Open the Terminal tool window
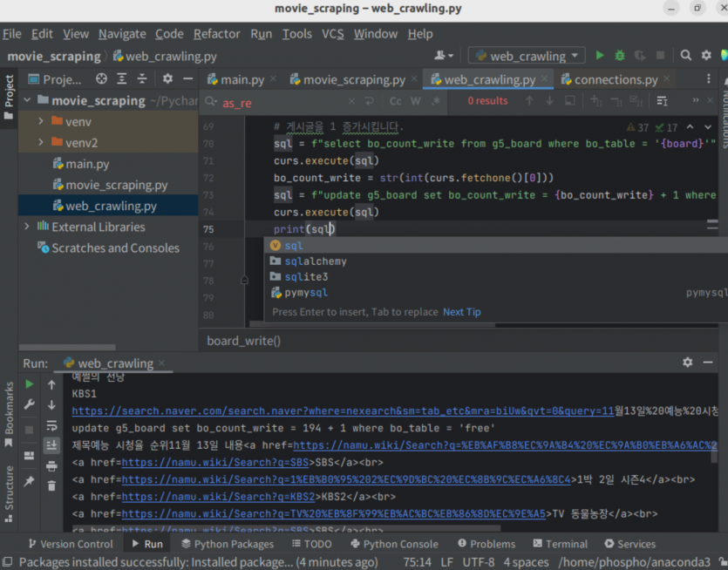Viewport: 728px width, 570px height. [561, 544]
